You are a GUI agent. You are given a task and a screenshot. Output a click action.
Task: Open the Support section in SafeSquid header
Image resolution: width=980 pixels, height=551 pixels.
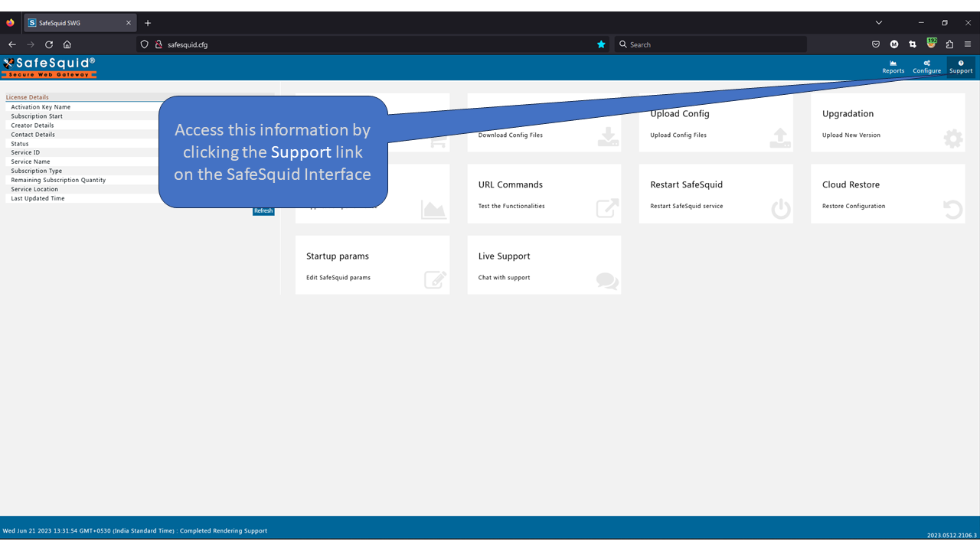961,67
